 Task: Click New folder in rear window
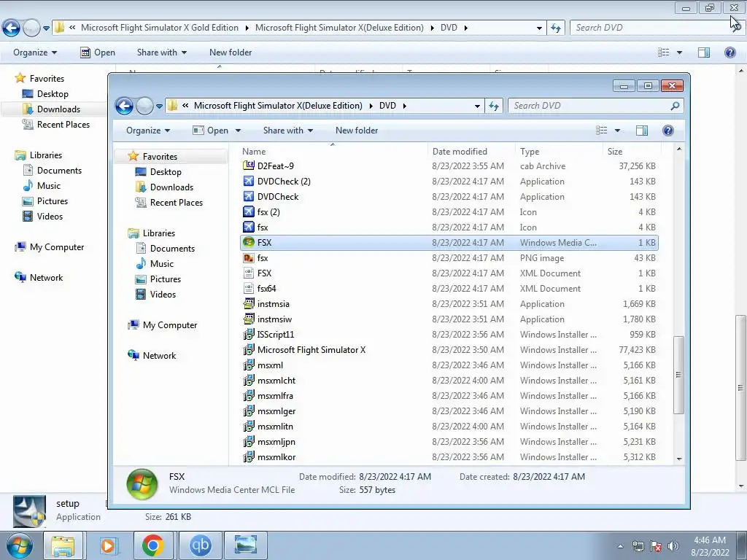231,52
